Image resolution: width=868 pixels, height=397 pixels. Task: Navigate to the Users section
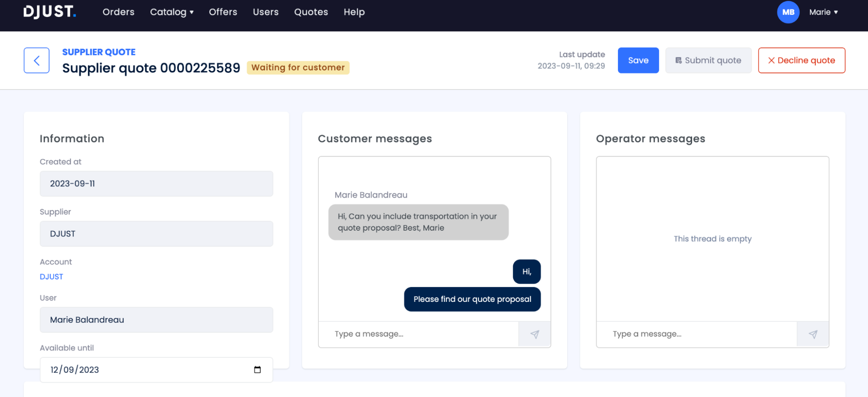[x=265, y=12]
